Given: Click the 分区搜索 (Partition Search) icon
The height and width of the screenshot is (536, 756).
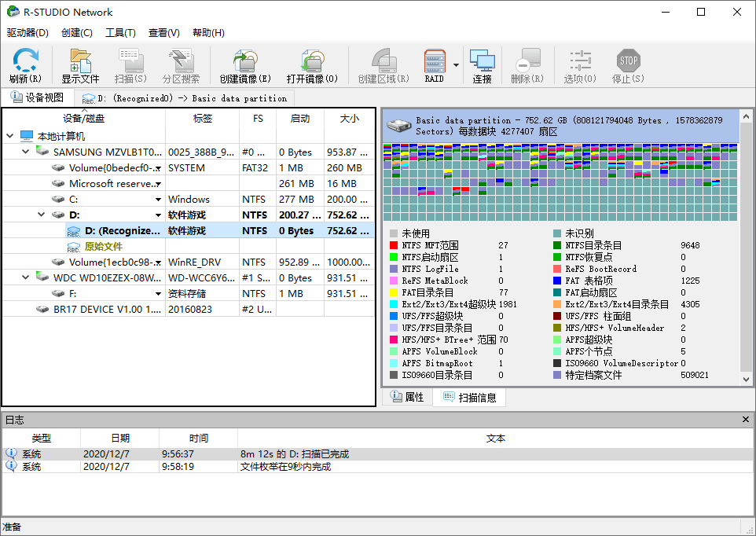Looking at the screenshot, I should (181, 61).
